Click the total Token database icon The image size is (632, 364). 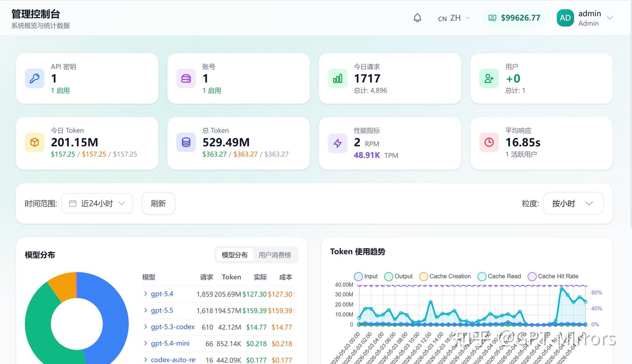[x=186, y=143]
